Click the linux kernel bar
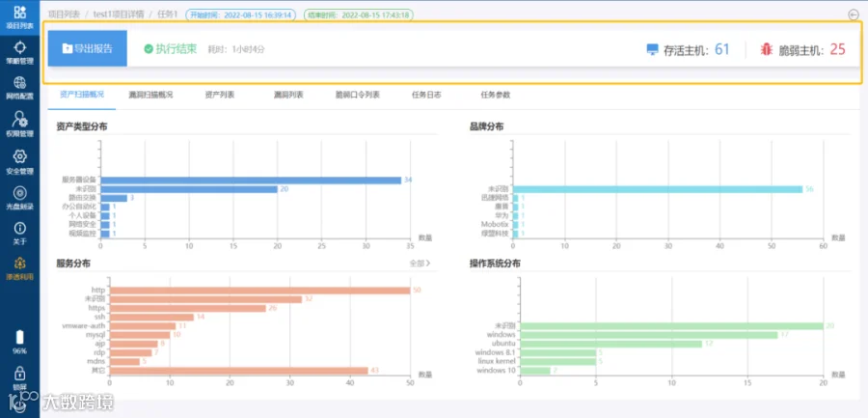 coord(558,361)
